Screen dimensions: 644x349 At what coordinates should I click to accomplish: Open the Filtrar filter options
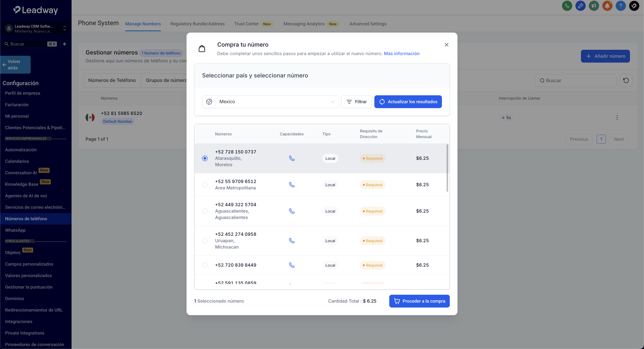pos(356,102)
